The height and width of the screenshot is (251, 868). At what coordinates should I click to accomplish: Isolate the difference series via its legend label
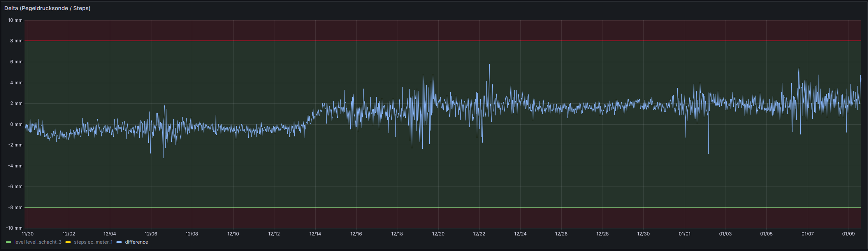point(136,242)
